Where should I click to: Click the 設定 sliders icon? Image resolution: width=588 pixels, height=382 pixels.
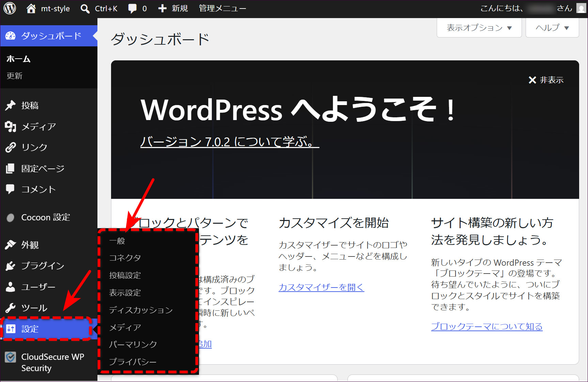11,329
